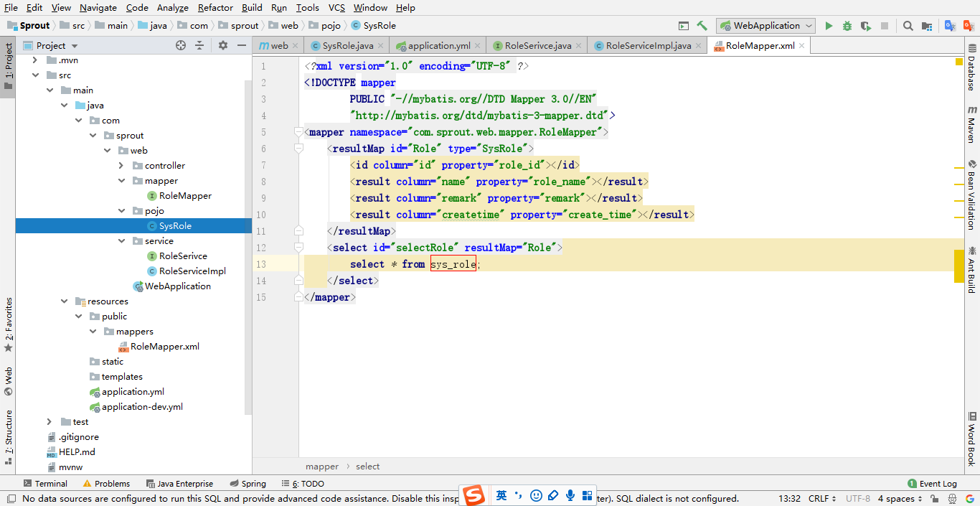Click the Build project hammer icon
The height and width of the screenshot is (506, 980).
click(702, 26)
